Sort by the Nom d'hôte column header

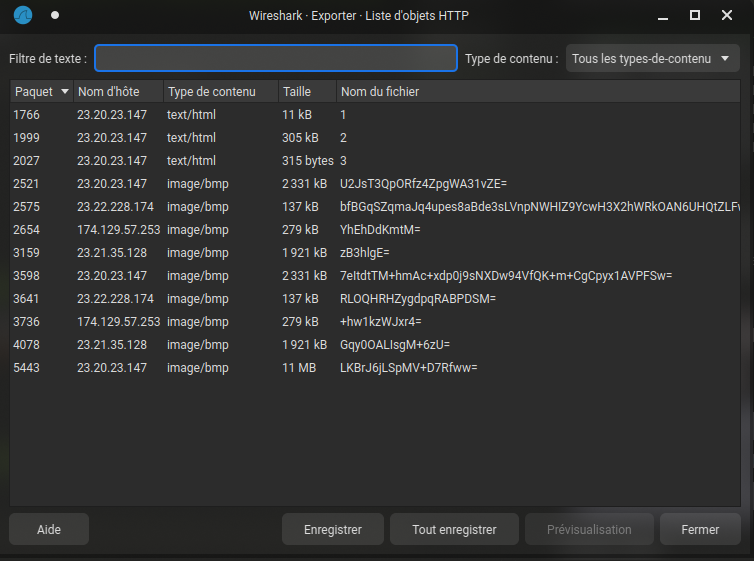tap(118, 91)
